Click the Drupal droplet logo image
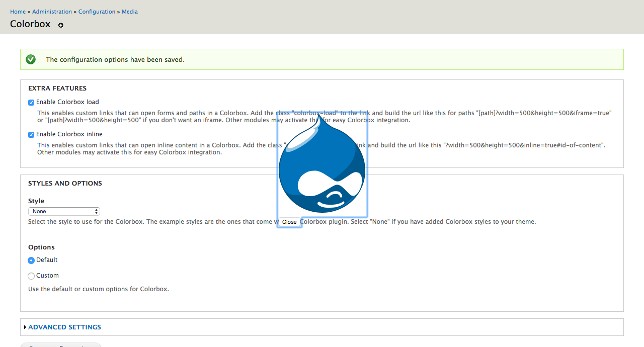The image size is (644, 347). click(x=322, y=166)
